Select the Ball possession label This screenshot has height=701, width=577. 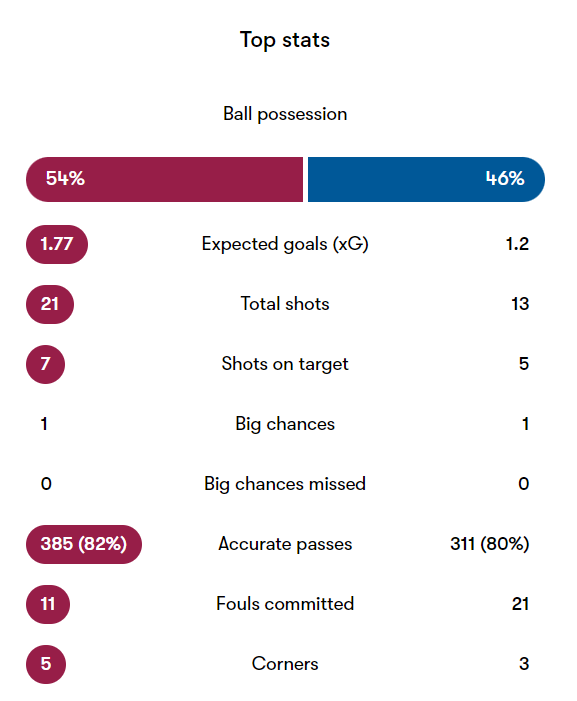(x=285, y=114)
